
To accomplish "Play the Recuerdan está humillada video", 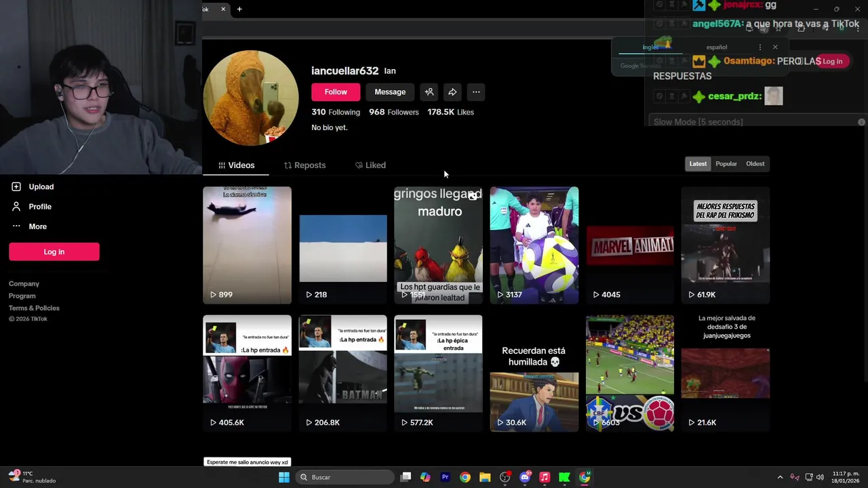I will coord(534,373).
